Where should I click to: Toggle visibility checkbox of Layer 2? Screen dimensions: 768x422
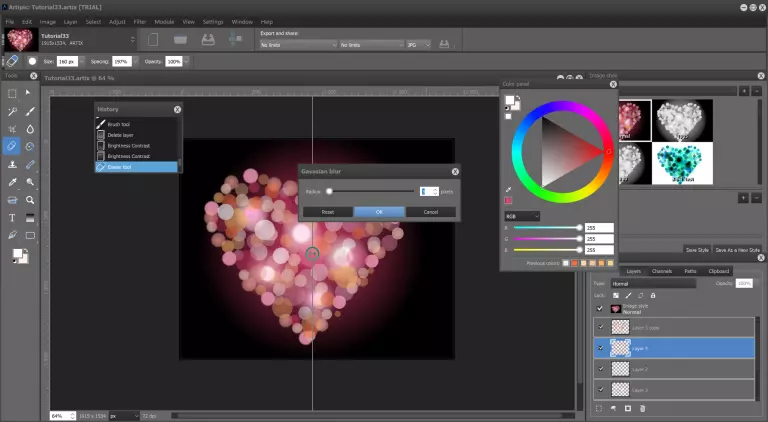coord(600,369)
